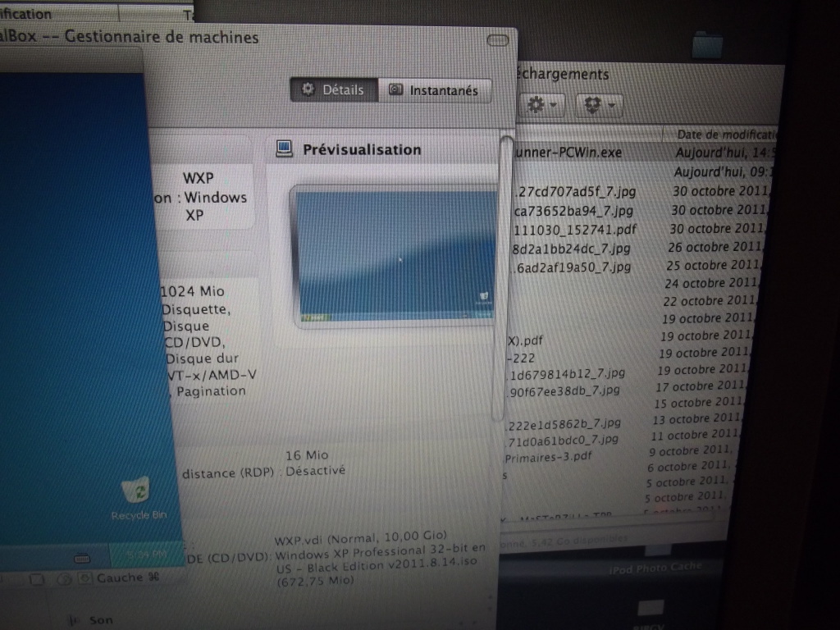Select file ca73652ba94_7.jpg in Finder
The height and width of the screenshot is (630, 840).
click(x=573, y=211)
